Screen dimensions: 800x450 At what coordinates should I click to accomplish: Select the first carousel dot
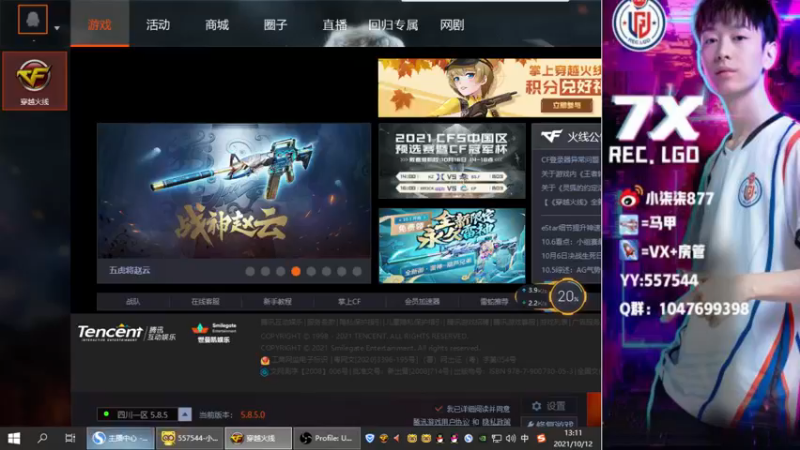250,271
